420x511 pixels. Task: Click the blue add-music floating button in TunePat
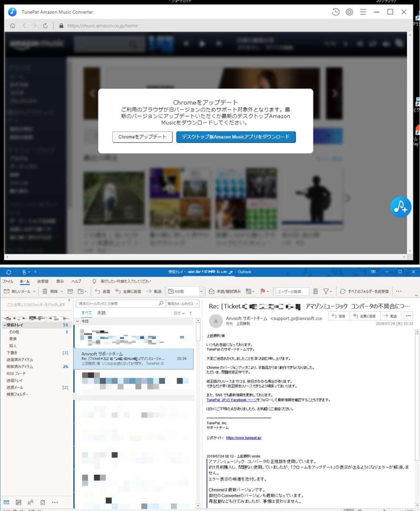tap(400, 207)
